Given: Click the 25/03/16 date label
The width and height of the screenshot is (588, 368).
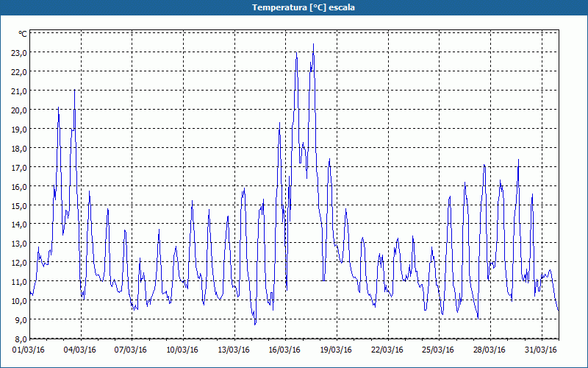Looking at the screenshot, I should 438,350.
